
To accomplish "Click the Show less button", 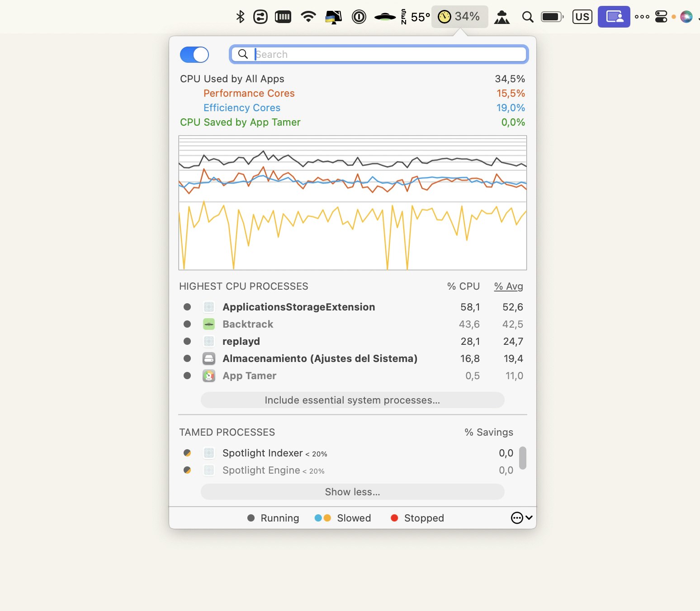I will pos(353,492).
